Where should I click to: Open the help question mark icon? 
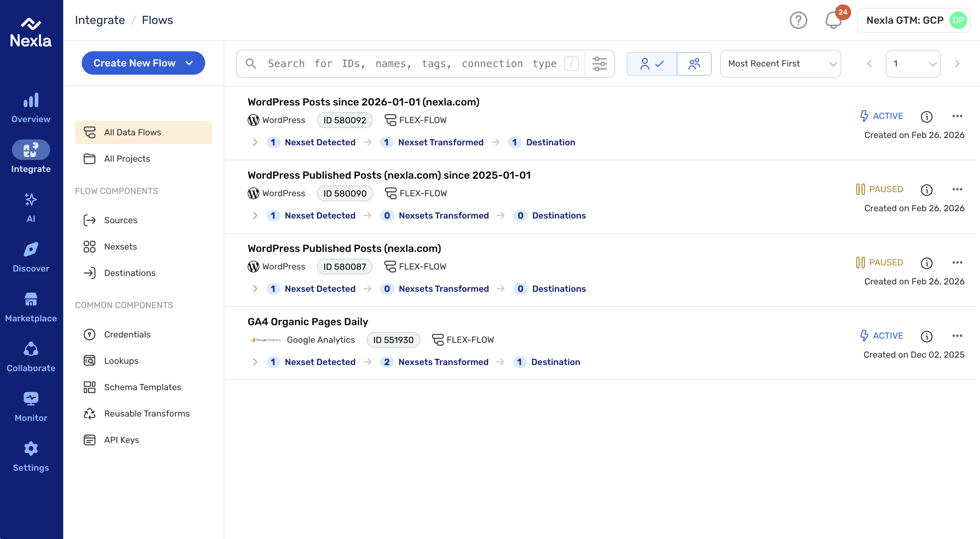coord(798,20)
